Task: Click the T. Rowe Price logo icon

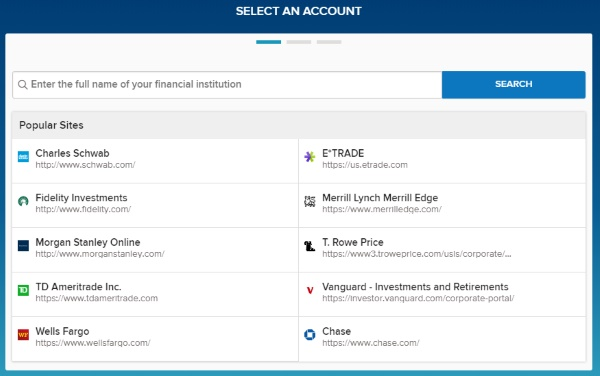Action: click(x=310, y=246)
